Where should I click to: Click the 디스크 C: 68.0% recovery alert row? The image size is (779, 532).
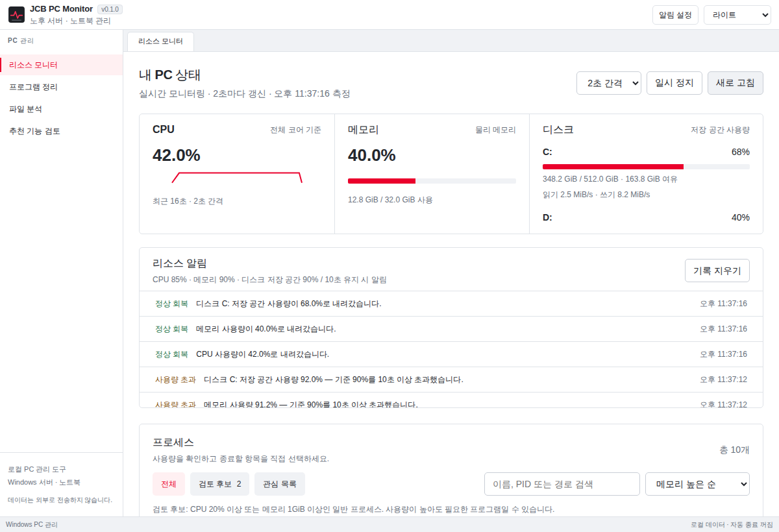point(451,304)
